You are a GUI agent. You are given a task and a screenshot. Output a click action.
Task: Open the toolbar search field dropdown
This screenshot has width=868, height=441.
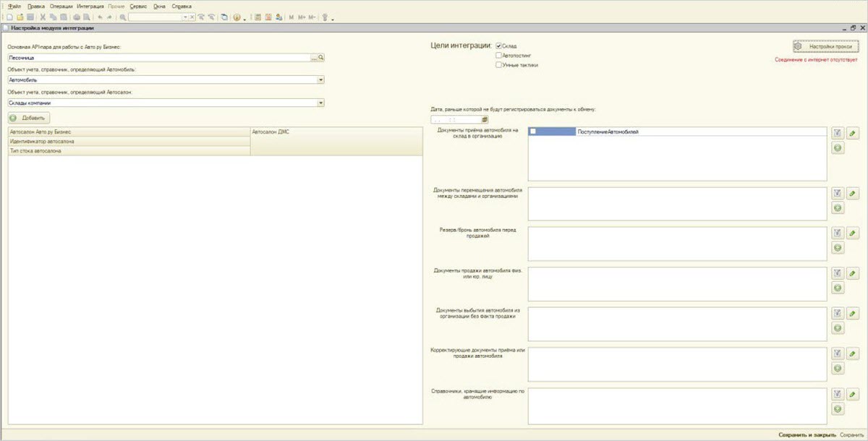[x=186, y=17]
